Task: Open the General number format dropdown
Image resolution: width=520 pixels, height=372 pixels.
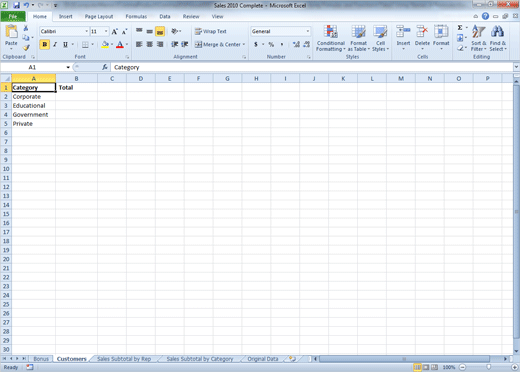Action: click(x=307, y=31)
